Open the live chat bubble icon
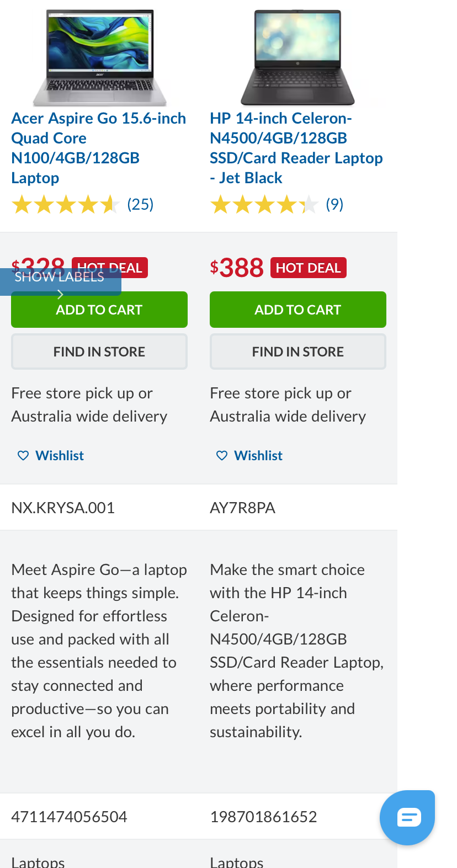This screenshot has width=457, height=868. (x=408, y=817)
